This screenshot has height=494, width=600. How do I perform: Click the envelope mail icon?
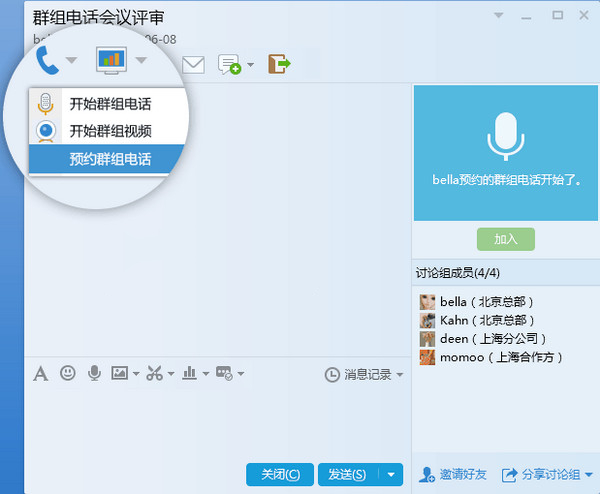(193, 65)
